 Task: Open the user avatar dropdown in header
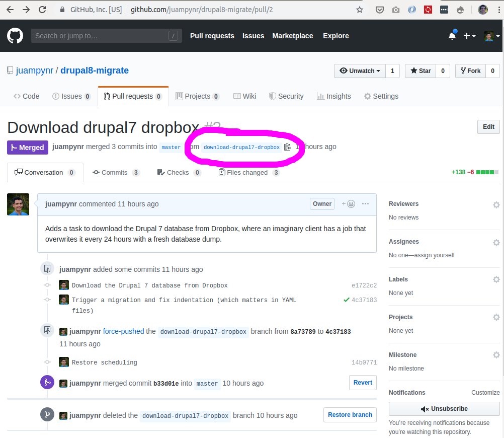tap(492, 36)
